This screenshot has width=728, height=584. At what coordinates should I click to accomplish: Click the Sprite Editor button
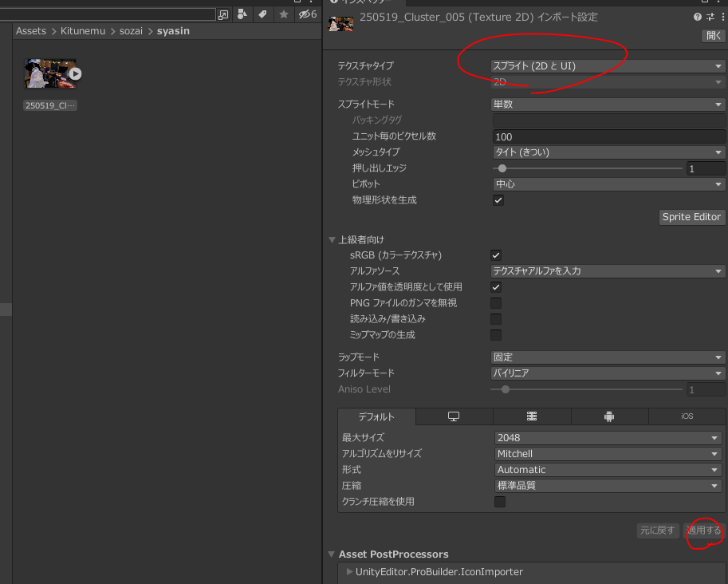[691, 217]
